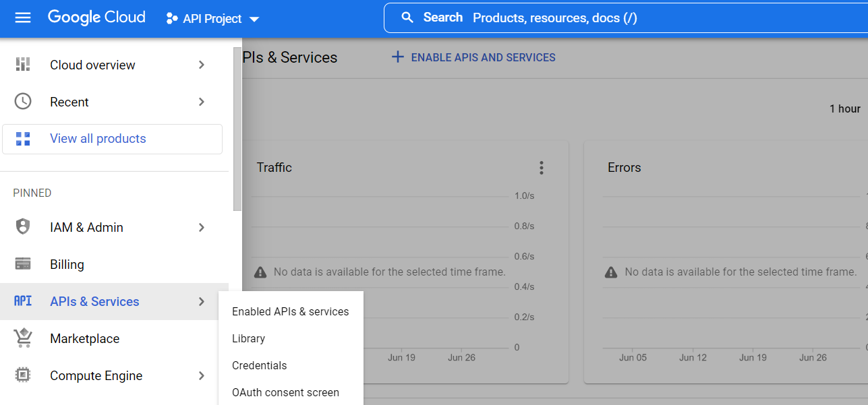
Task: Click the plus icon beside Enable APIs
Action: point(398,57)
